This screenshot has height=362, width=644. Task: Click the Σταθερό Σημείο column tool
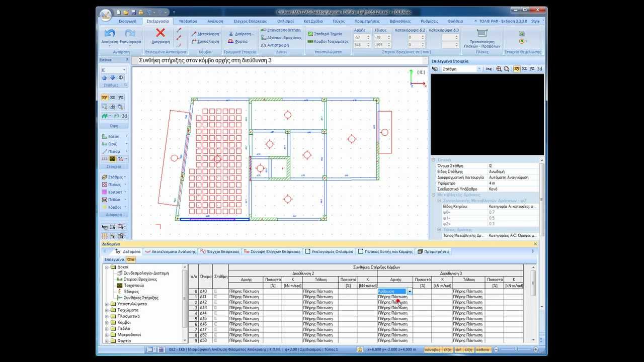325,34
